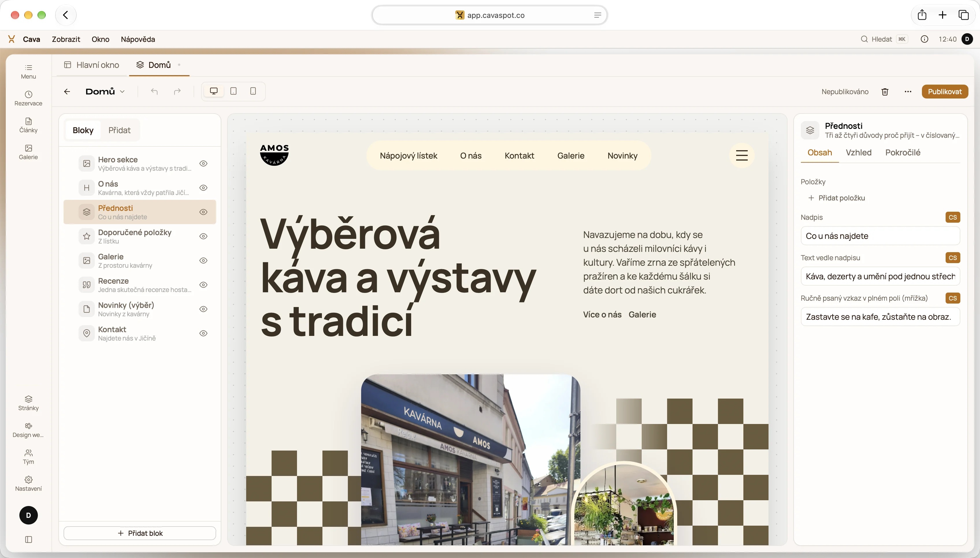Switch to Hlavní okno tab
Screen dimensions: 980x558
point(91,65)
